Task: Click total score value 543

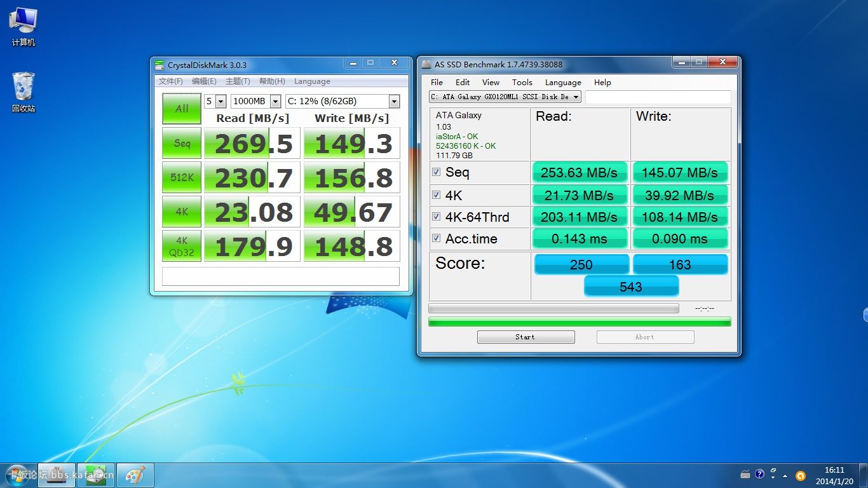Action: click(631, 287)
